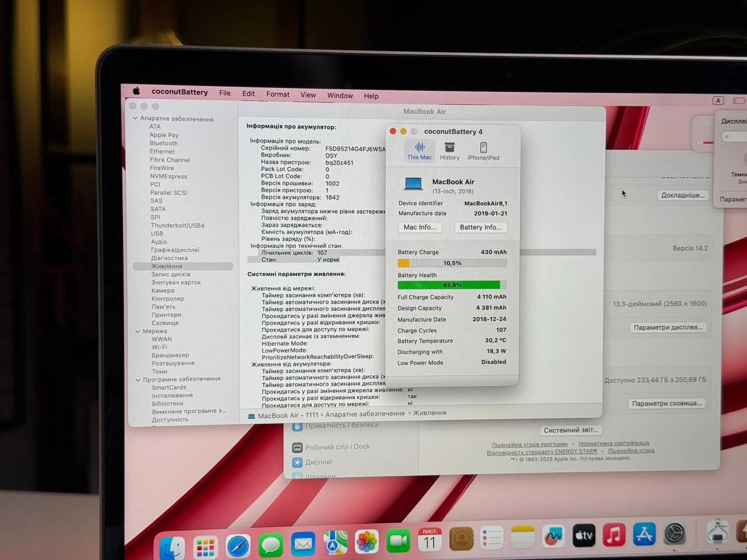Open the coconutBattery menu bar item

pos(180,92)
